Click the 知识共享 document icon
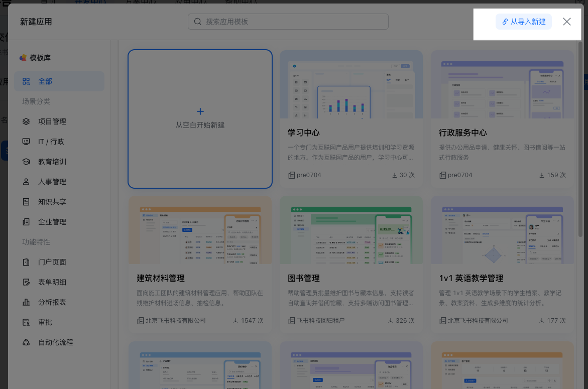 26,202
